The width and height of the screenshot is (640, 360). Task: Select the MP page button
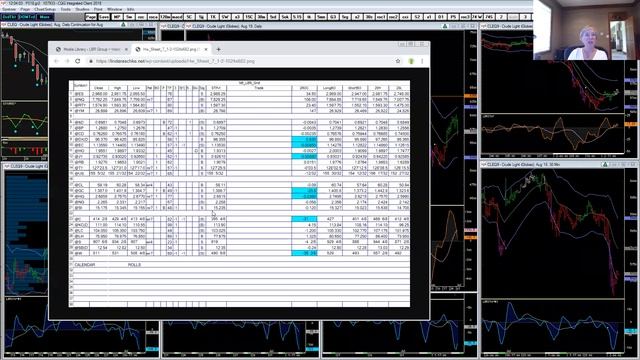pyautogui.click(x=117, y=17)
